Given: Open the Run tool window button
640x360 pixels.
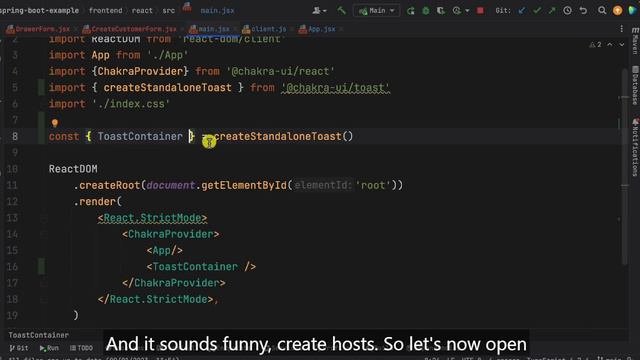Looking at the screenshot, I should click(x=49, y=348).
